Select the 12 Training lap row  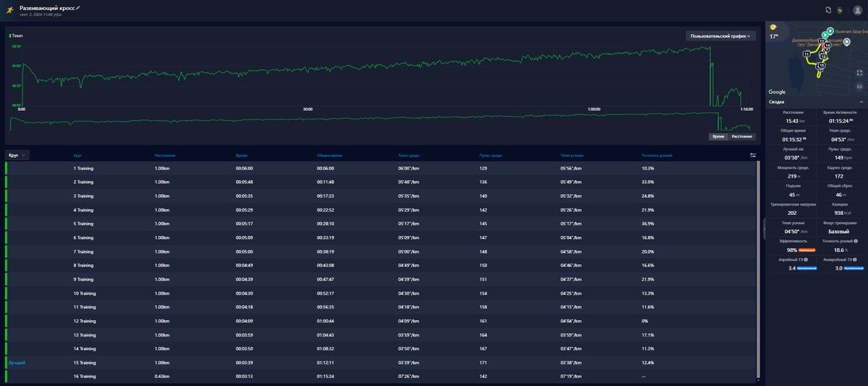click(380, 321)
